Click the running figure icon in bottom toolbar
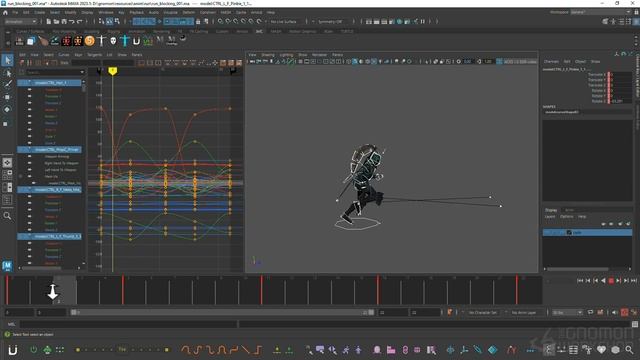 (346, 349)
